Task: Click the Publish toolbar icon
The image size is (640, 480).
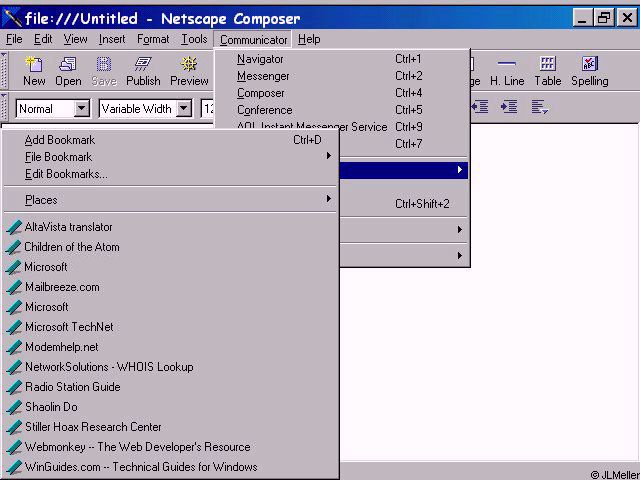Action: point(143,64)
